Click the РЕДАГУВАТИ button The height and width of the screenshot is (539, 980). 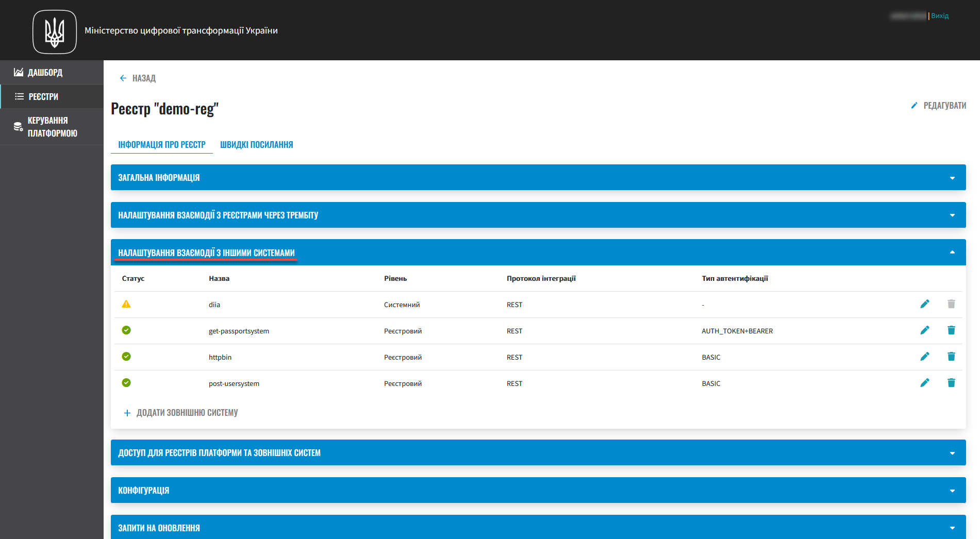pos(938,105)
